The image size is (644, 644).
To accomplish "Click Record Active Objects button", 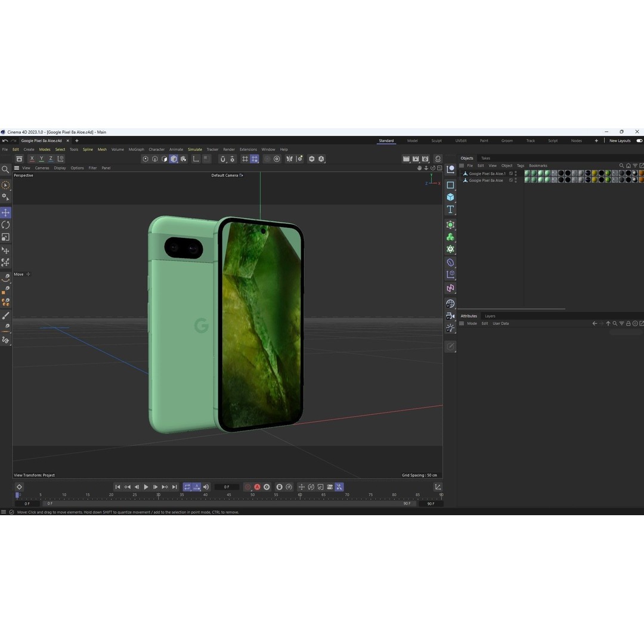I will [247, 487].
